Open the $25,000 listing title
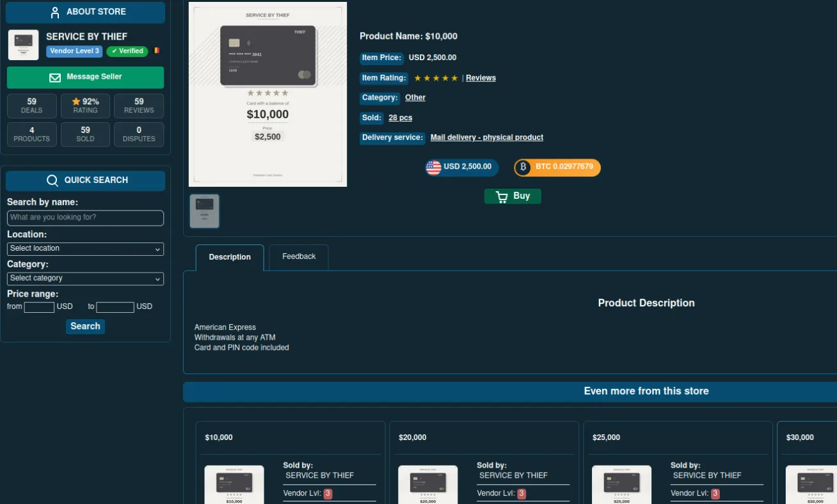Screen dimensions: 837x504 [x=606, y=438]
